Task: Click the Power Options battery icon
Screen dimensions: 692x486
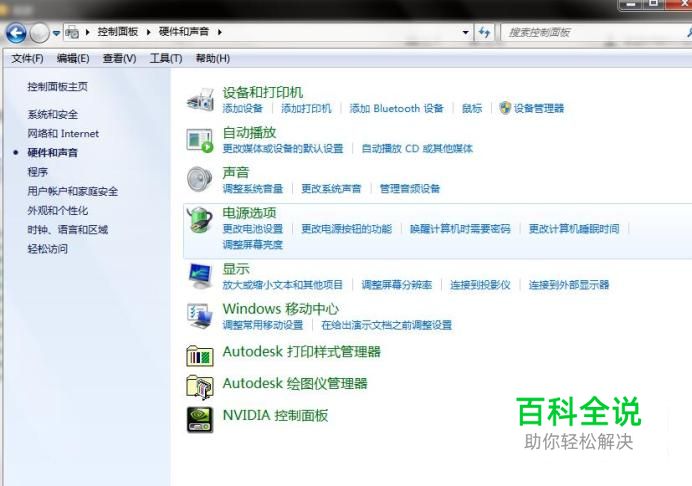Action: 200,220
